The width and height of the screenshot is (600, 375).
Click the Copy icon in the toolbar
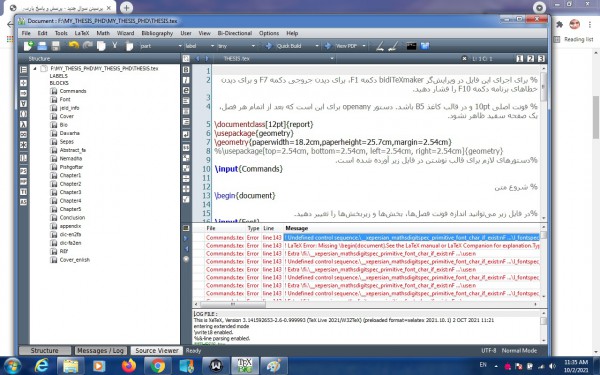[101, 46]
